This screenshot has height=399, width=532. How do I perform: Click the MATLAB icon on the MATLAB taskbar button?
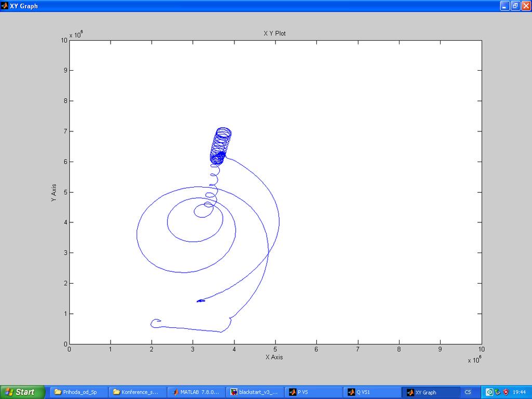[176, 392]
